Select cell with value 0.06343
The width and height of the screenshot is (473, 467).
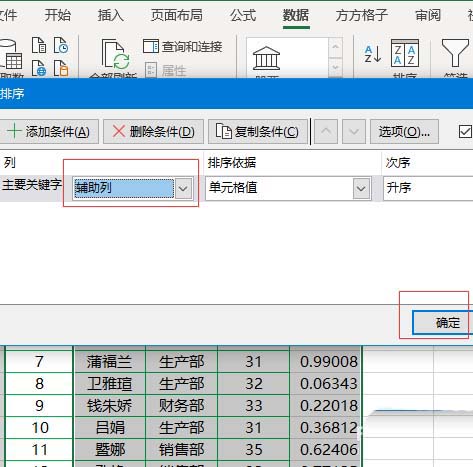[326, 384]
